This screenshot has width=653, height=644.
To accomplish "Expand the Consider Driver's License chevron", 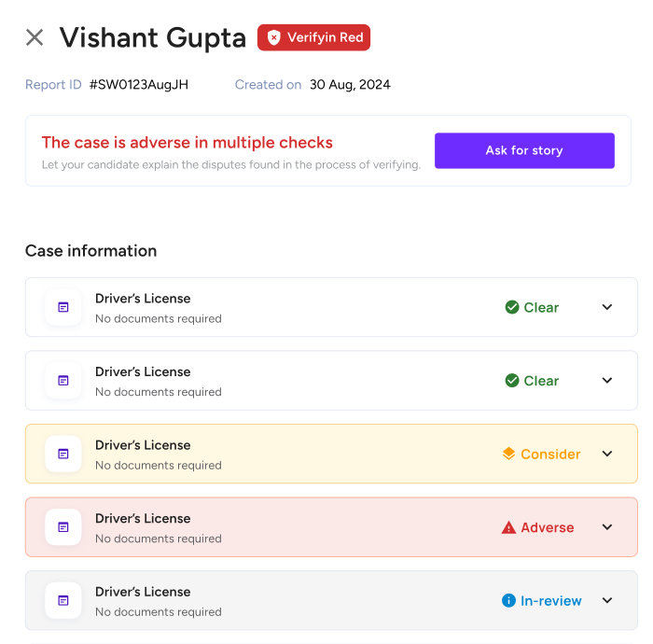I will 607,454.
